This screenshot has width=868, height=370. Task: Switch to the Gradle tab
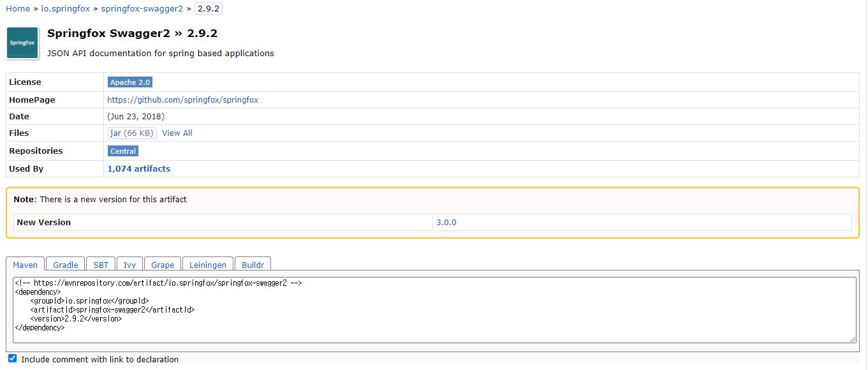[66, 265]
